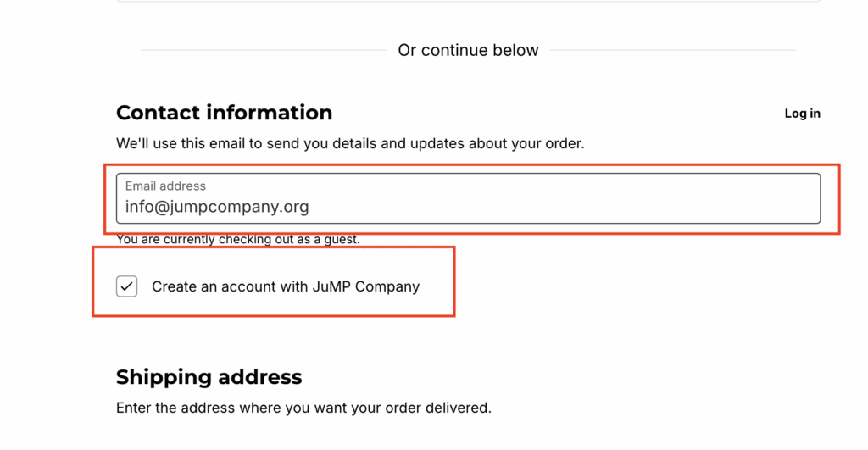Click the divider line left of 'Or continue below'
Image resolution: width=868 pixels, height=450 pixels.
click(263, 50)
